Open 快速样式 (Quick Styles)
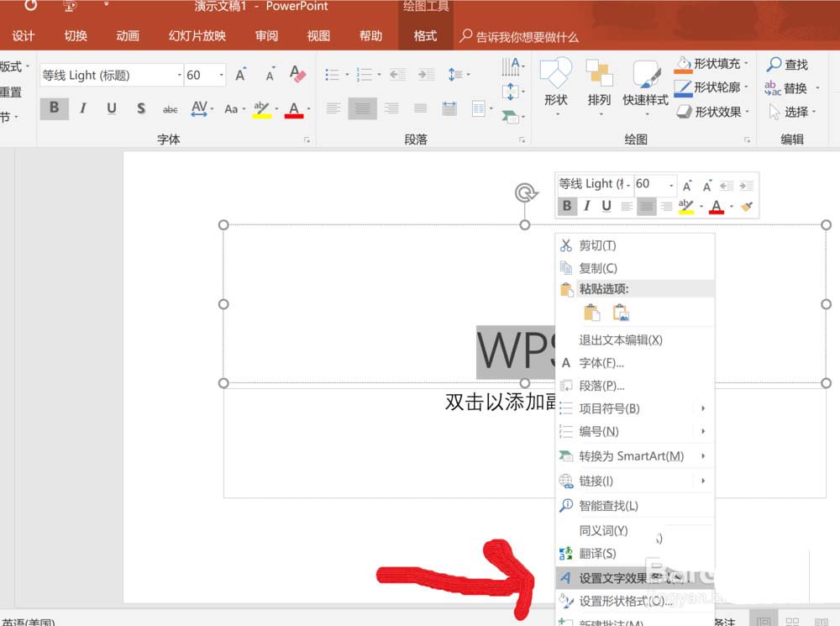 (645, 86)
